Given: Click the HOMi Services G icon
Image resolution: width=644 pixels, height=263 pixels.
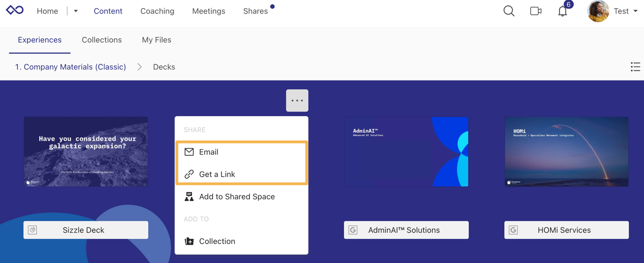Looking at the screenshot, I should tap(513, 230).
